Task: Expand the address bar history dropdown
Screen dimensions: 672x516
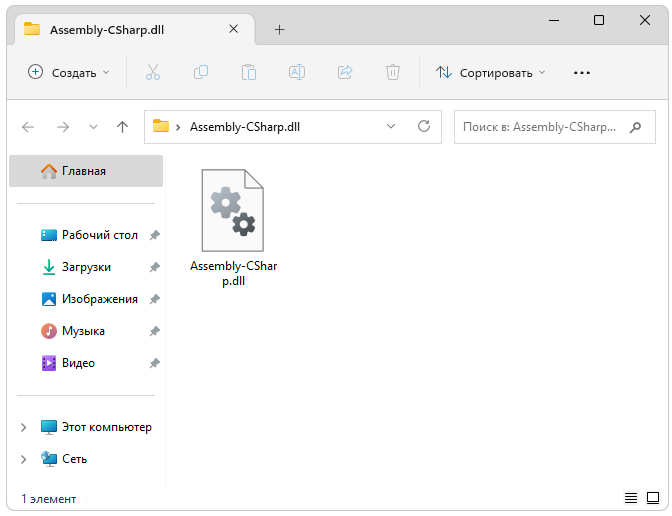Action: (x=391, y=126)
